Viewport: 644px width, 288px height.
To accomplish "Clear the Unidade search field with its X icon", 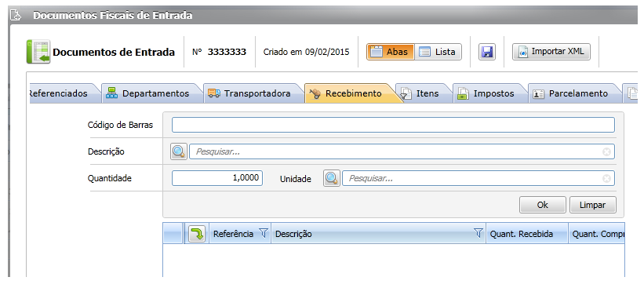I will 606,179.
